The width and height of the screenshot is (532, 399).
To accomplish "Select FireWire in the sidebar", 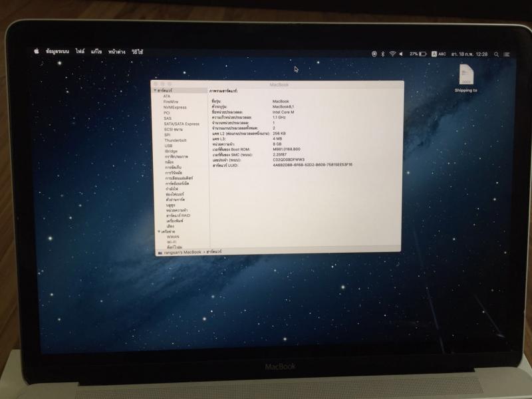I will click(171, 102).
